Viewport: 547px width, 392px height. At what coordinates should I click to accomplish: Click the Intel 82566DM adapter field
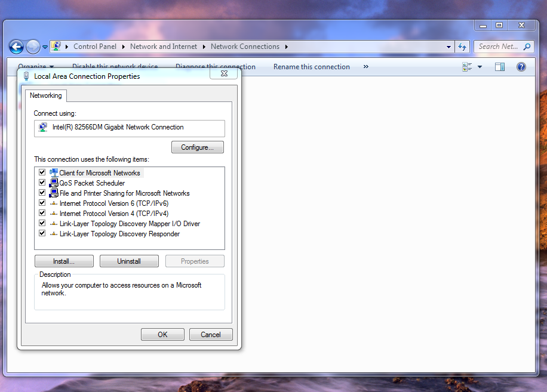point(130,128)
